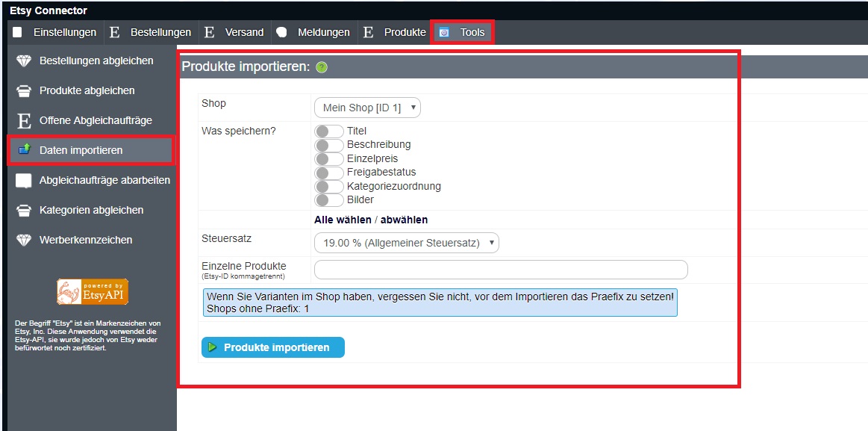Click the diamond icon beside Werberkennzeichen
868x431 pixels.
pos(24,240)
